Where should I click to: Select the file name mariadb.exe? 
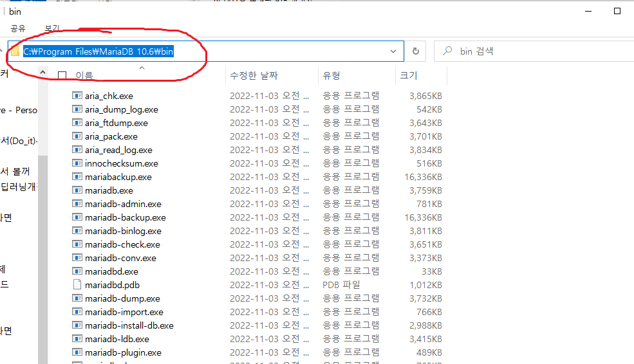pos(109,190)
